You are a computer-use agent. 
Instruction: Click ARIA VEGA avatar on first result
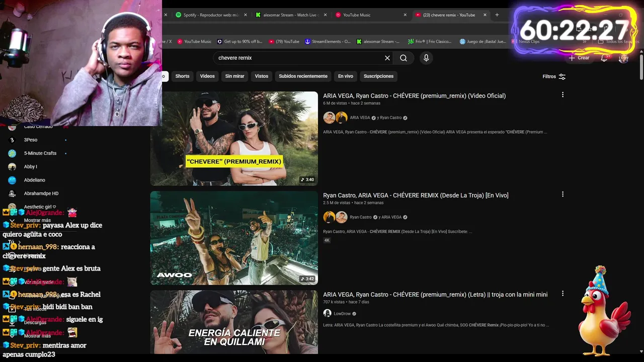(329, 118)
